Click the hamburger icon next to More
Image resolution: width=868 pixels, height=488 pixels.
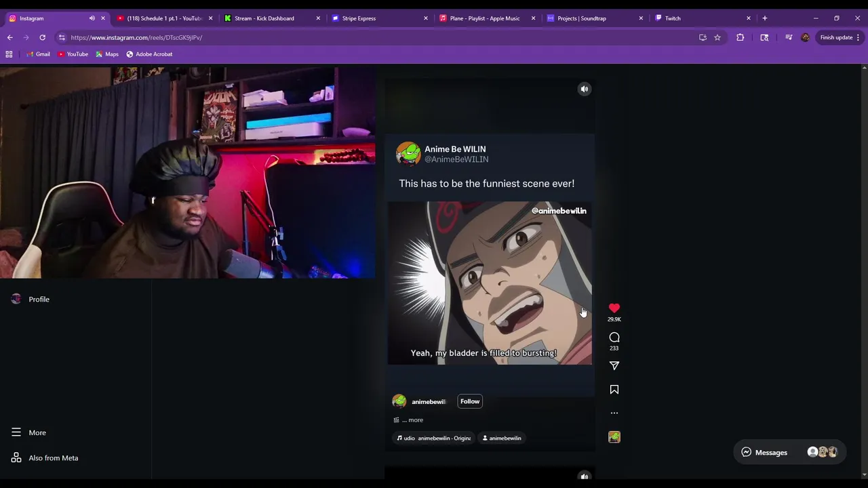16,432
